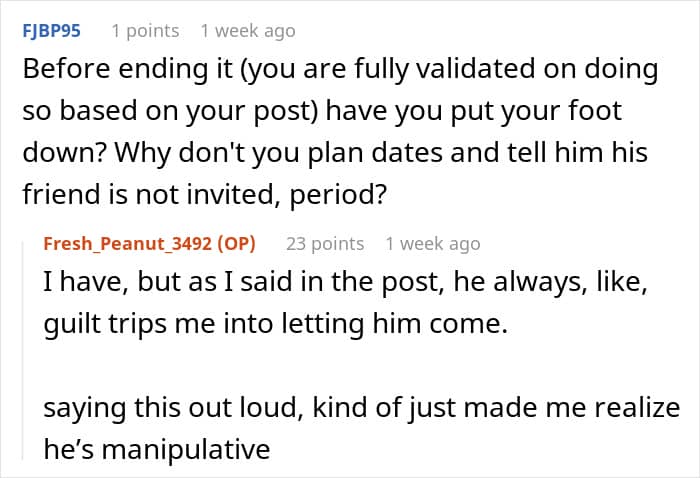
Task: Click the phrase "saying this out loud"
Action: 170,407
